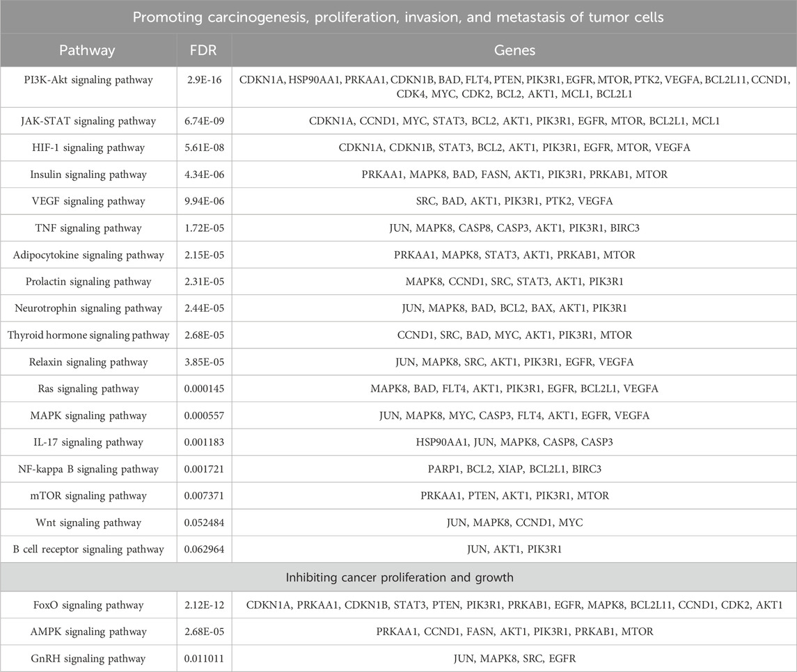The image size is (797, 672).
Task: Select "Adipocytokine signaling pathway" cell
Action: click(x=88, y=255)
